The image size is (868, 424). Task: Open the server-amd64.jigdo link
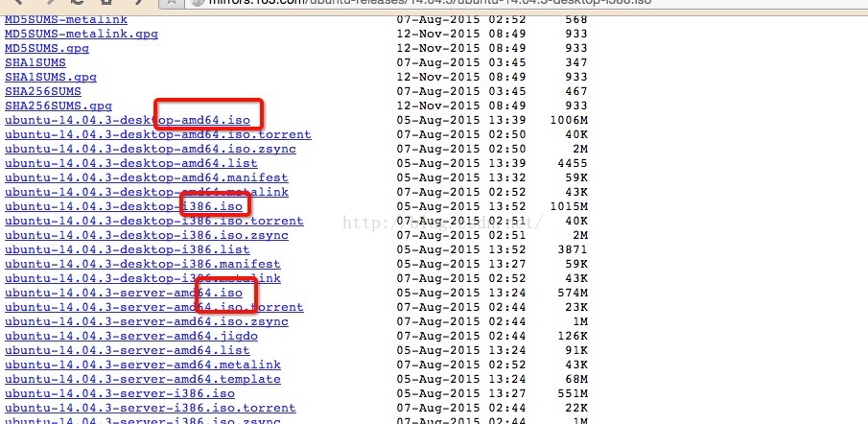point(131,336)
